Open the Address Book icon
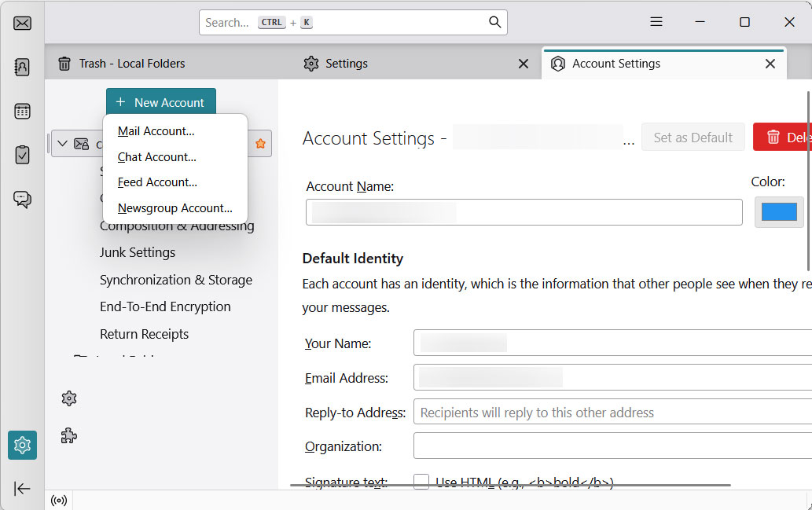Viewport: 812px width, 510px height. coord(22,67)
